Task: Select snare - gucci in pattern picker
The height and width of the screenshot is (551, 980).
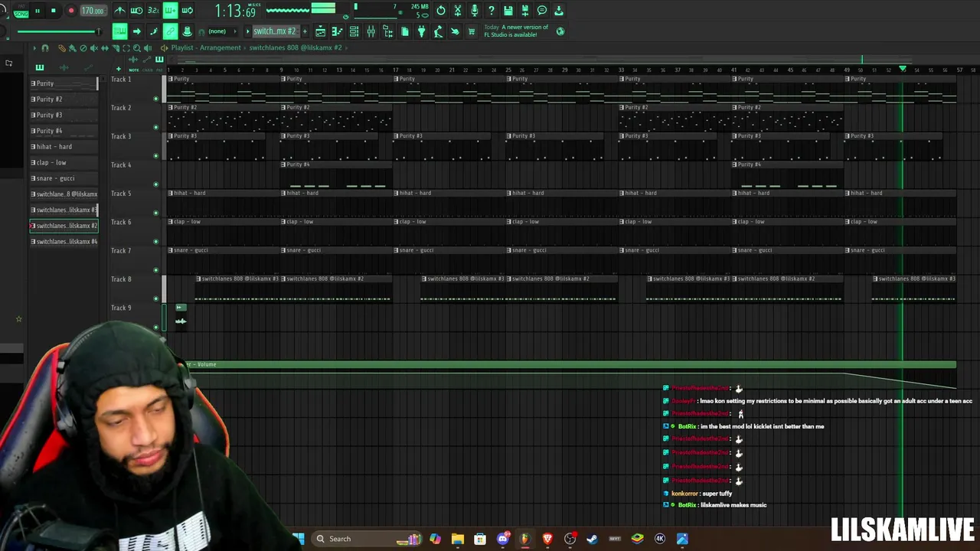Action: click(64, 178)
